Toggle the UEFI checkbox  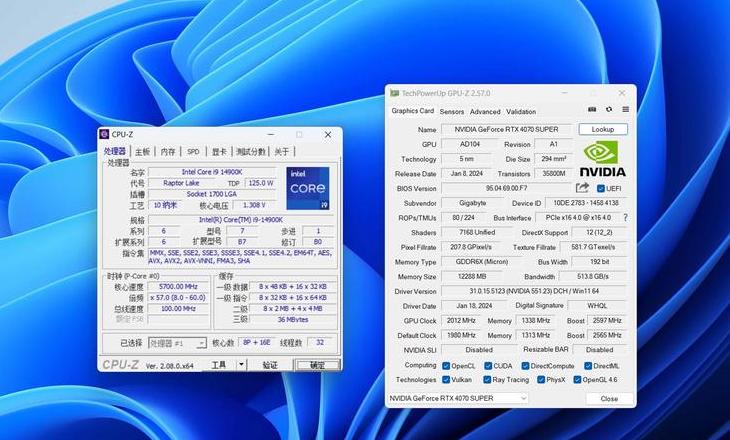coord(601,189)
